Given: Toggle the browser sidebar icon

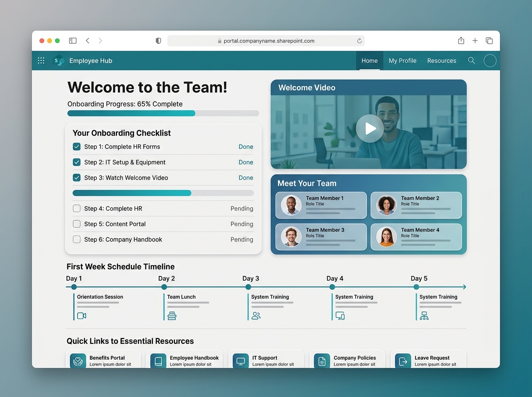Looking at the screenshot, I should (73, 41).
